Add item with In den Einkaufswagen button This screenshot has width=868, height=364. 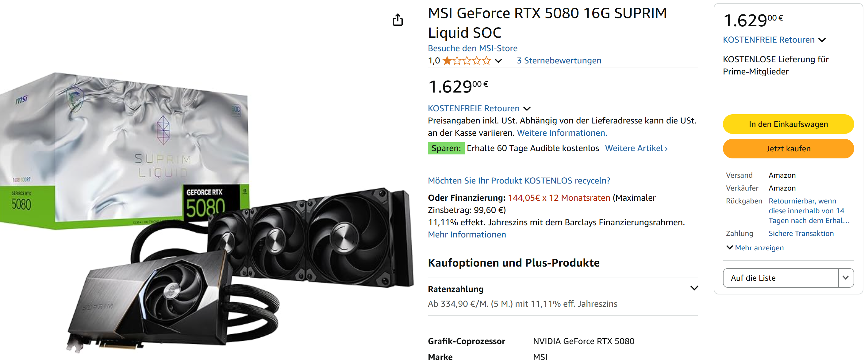tap(788, 124)
